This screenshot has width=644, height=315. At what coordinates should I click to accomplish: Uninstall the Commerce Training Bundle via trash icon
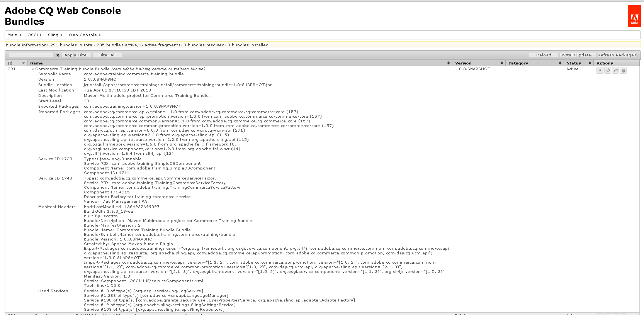623,70
